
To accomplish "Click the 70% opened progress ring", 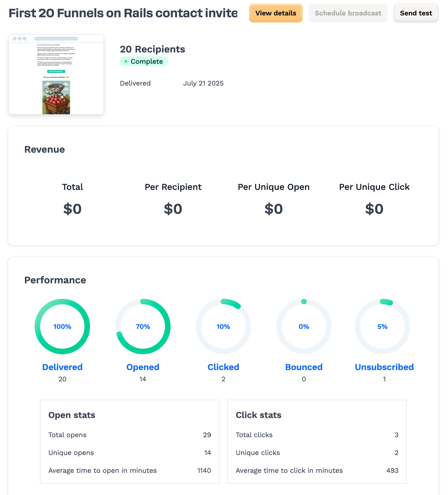I will click(143, 326).
